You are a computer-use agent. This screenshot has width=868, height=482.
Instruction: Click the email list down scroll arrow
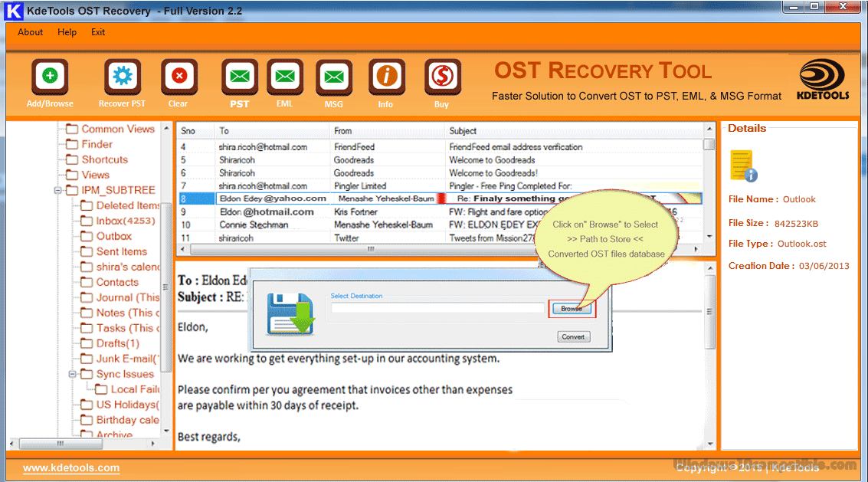709,237
